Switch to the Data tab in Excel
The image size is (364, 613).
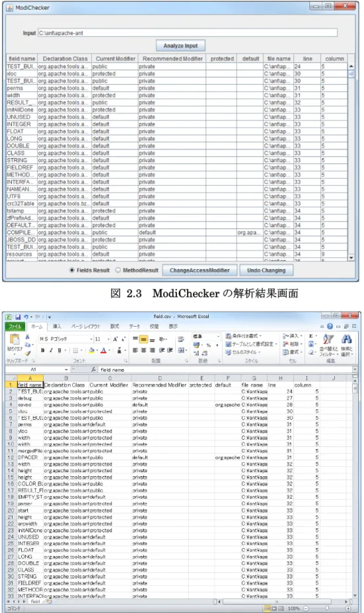[x=134, y=327]
